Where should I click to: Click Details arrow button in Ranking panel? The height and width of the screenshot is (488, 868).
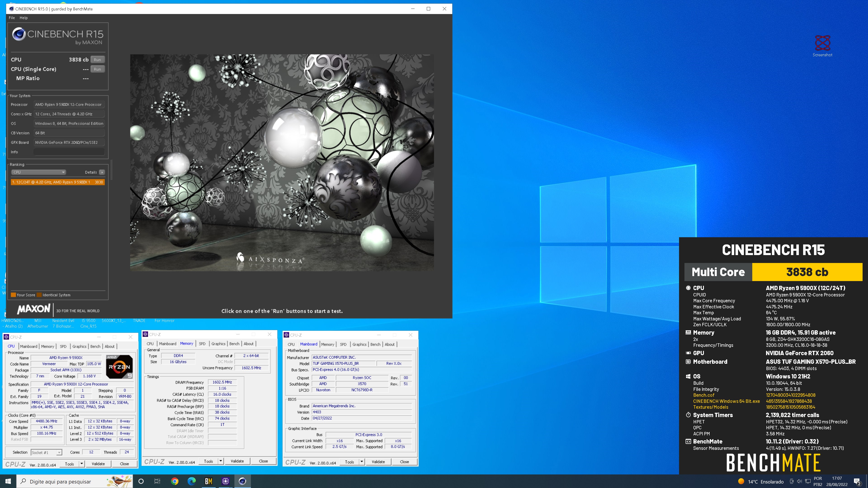click(x=102, y=172)
